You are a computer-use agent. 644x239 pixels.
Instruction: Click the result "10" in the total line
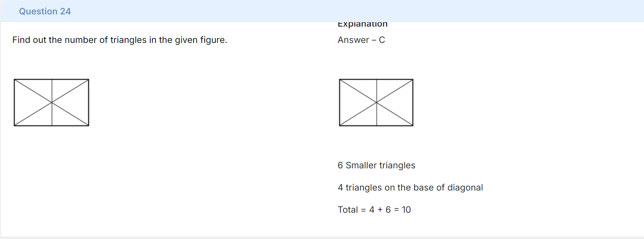(406, 210)
